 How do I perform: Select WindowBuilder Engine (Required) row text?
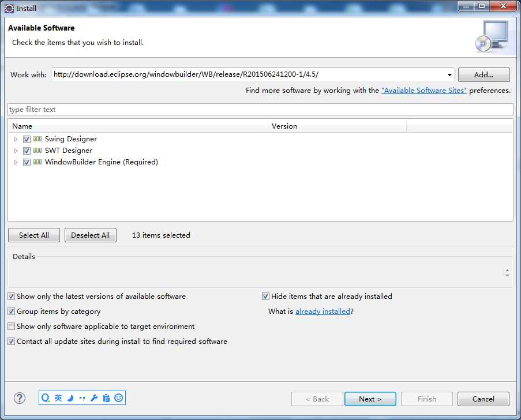(x=102, y=162)
